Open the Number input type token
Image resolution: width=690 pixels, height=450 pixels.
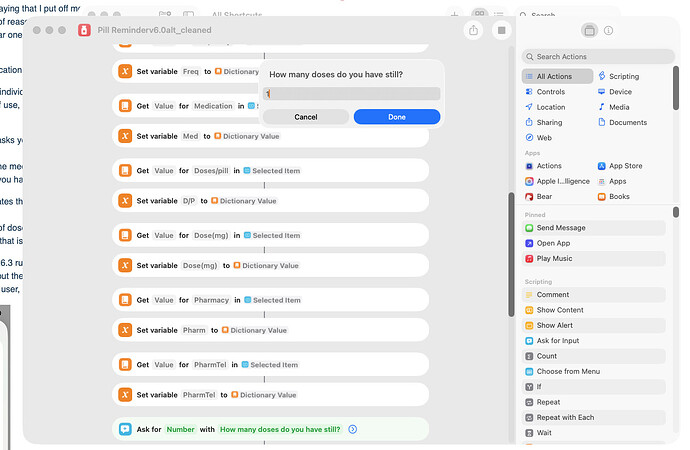(x=180, y=429)
